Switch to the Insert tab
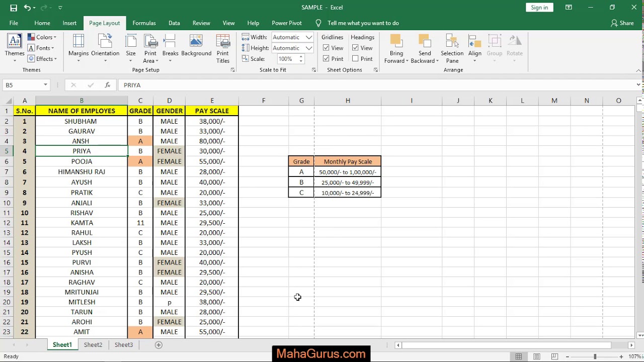This screenshot has height=362, width=644. 69,23
